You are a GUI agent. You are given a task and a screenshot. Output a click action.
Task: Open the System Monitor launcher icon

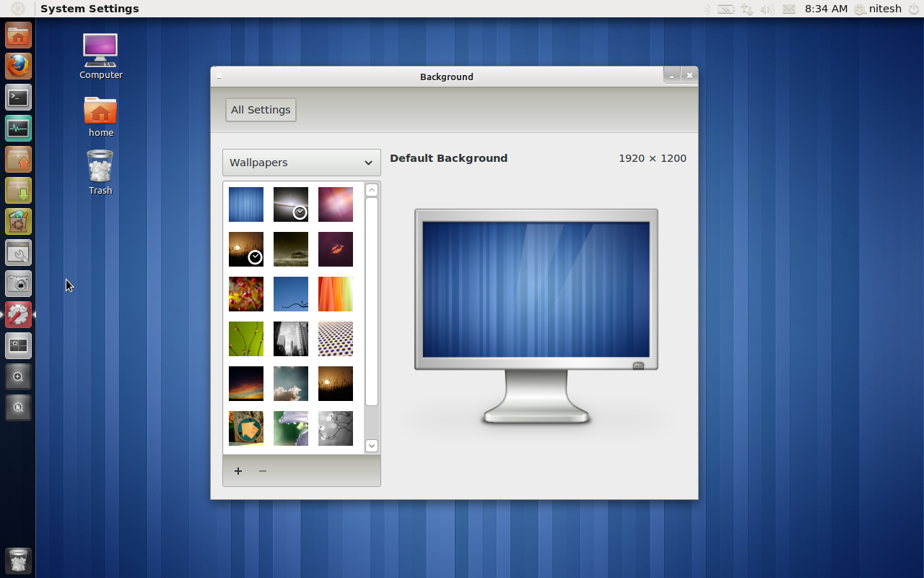pyautogui.click(x=18, y=128)
